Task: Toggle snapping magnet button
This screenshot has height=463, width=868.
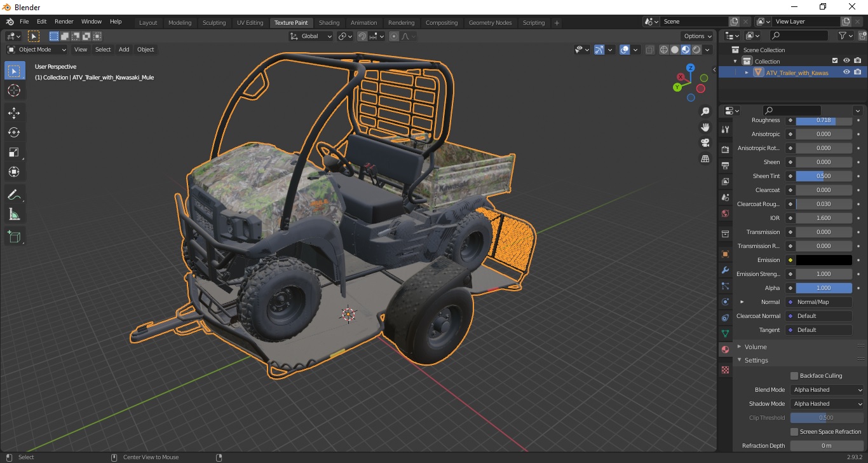Action: click(x=362, y=36)
